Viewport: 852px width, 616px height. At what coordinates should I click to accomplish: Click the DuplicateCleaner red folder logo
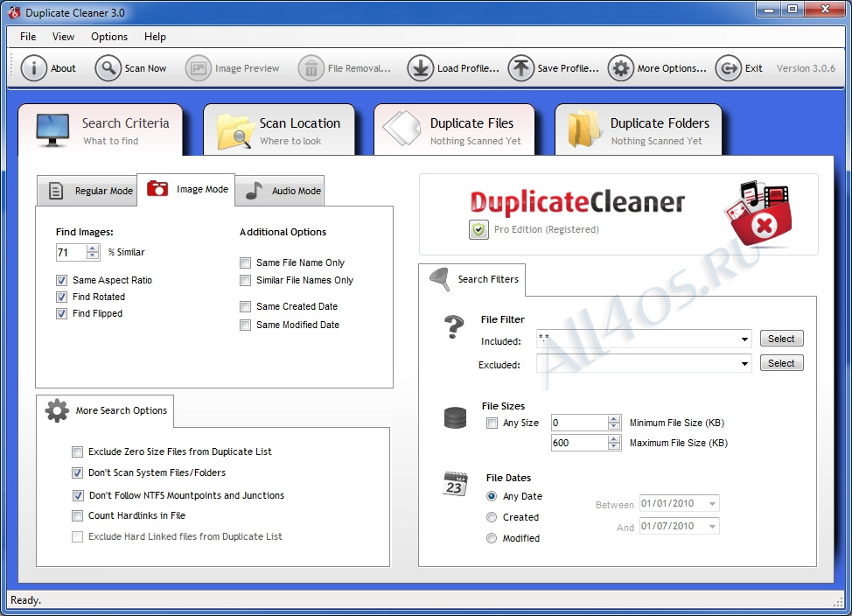[758, 214]
